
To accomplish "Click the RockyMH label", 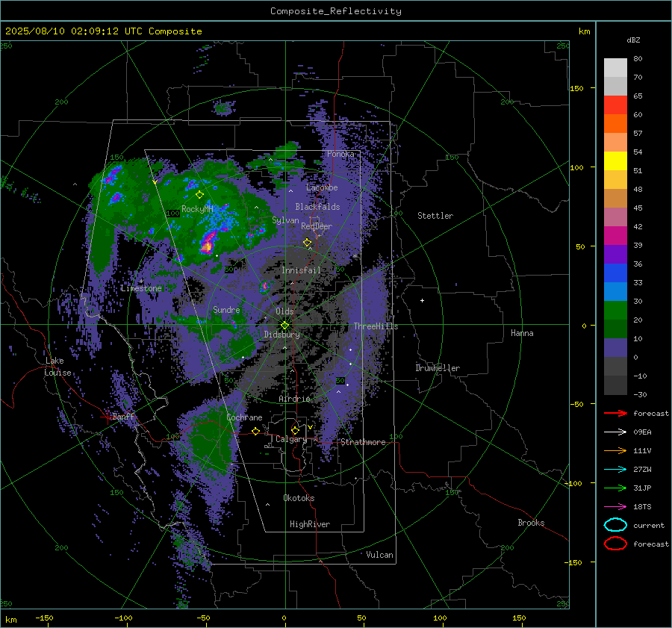I will tap(197, 209).
